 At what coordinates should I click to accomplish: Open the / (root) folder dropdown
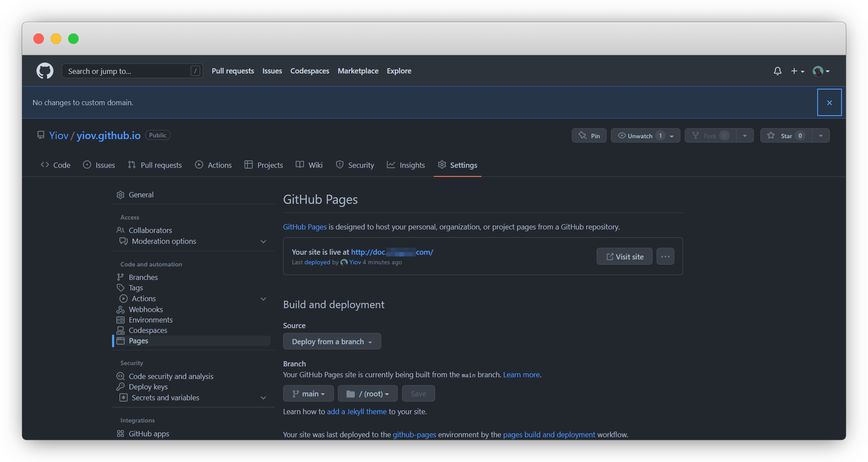[367, 394]
